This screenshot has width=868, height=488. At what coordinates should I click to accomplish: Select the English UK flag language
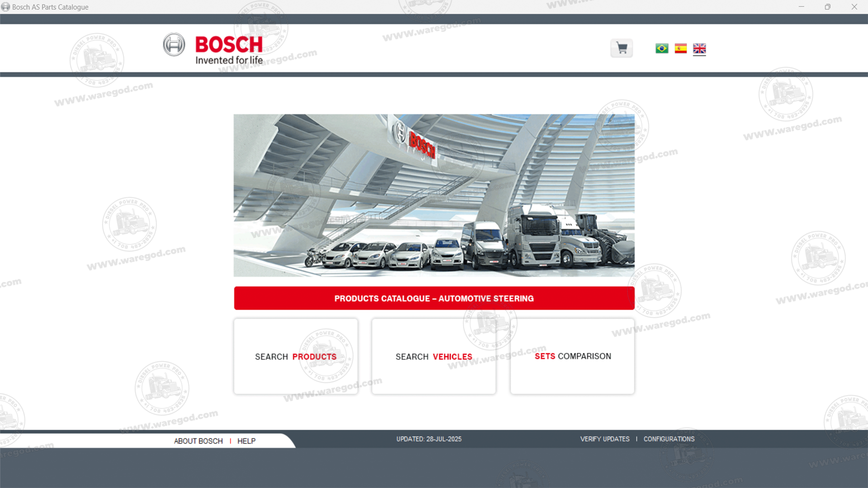tap(699, 48)
